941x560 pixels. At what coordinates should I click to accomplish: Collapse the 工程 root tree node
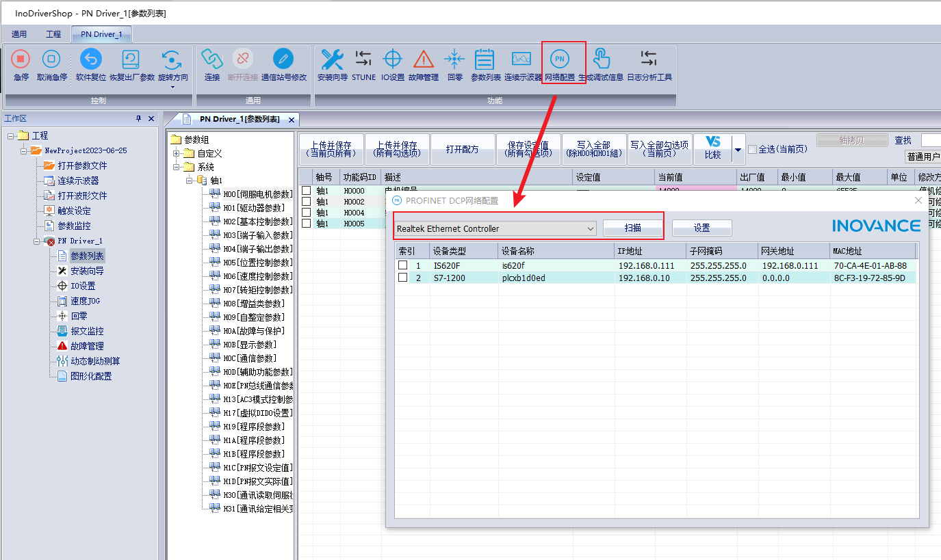(11, 135)
